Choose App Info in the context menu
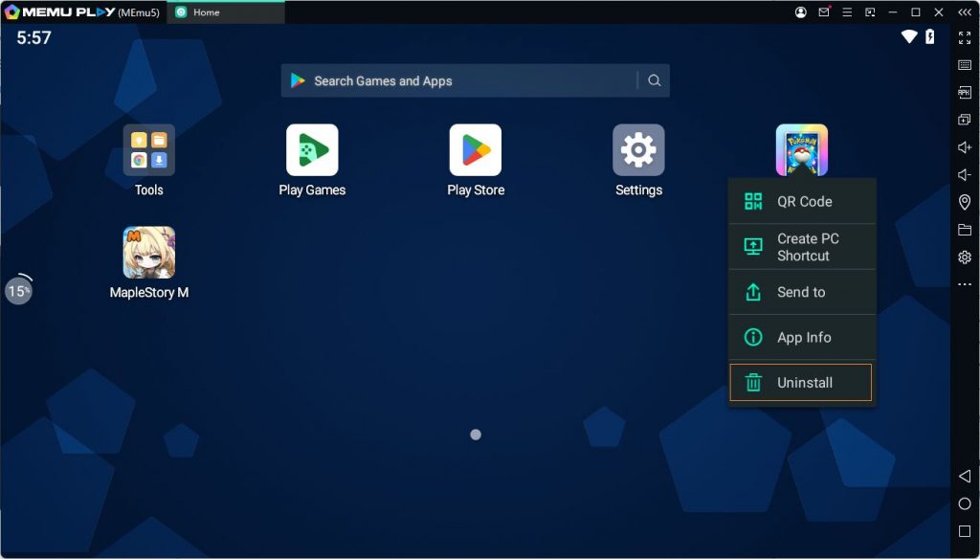Viewport: 980px width, 559px height. pyautogui.click(x=802, y=338)
